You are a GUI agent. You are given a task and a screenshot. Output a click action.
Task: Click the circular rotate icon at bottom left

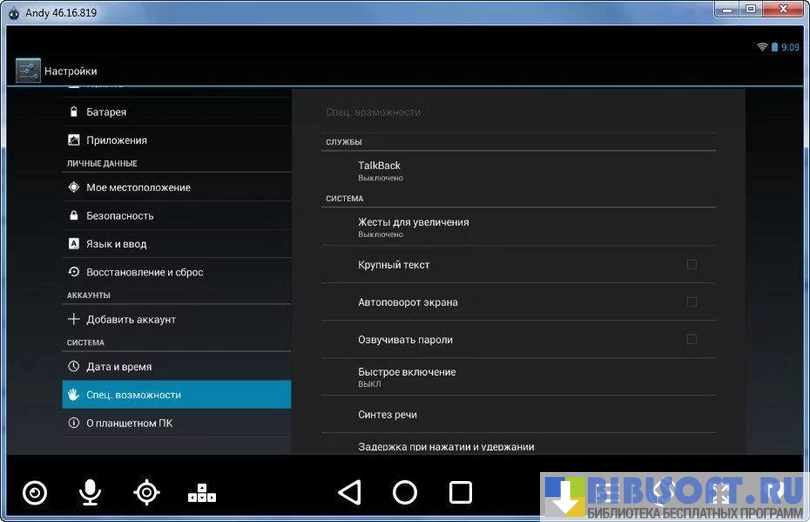point(35,492)
